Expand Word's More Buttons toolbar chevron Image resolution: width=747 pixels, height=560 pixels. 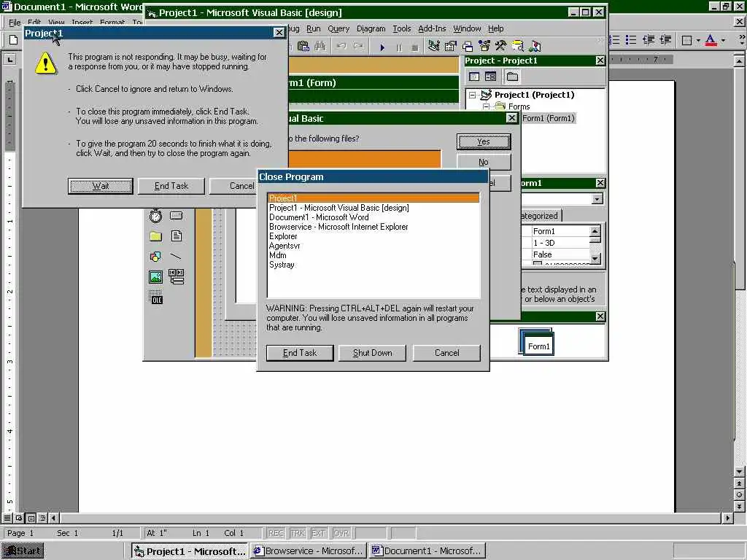[x=741, y=40]
